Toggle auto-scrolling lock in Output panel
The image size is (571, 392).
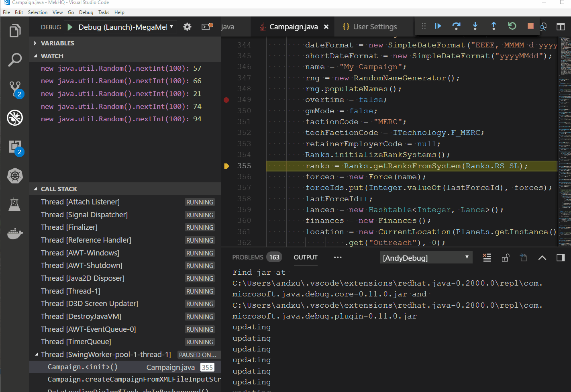[x=506, y=257]
